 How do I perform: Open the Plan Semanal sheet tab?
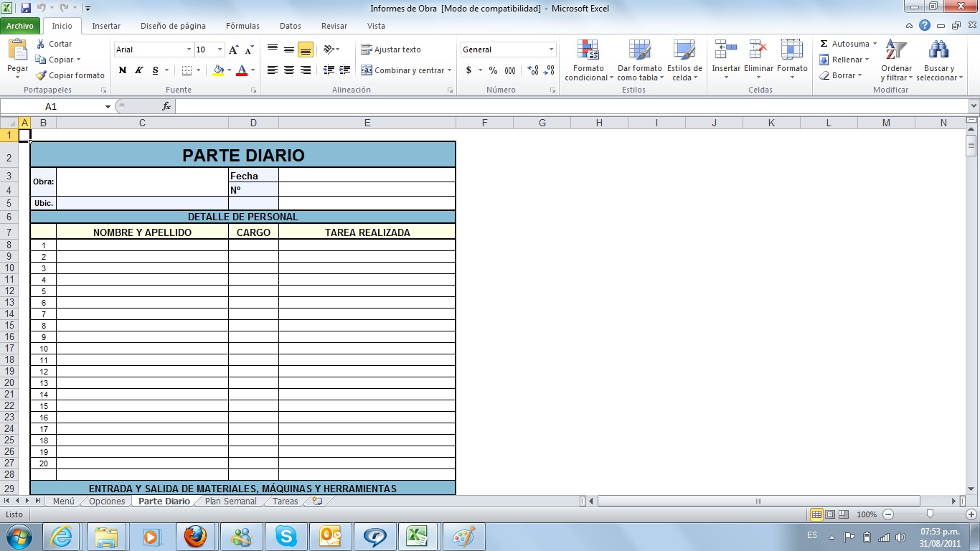pyautogui.click(x=230, y=501)
